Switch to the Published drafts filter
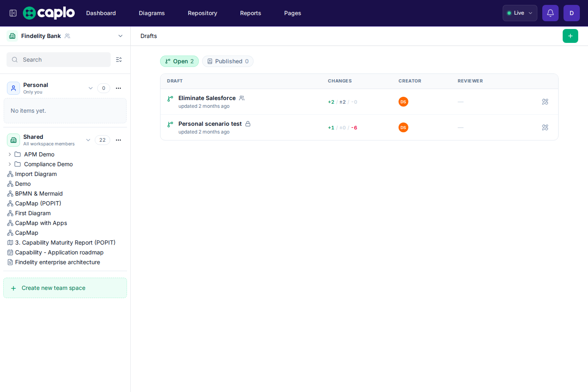 pos(228,61)
